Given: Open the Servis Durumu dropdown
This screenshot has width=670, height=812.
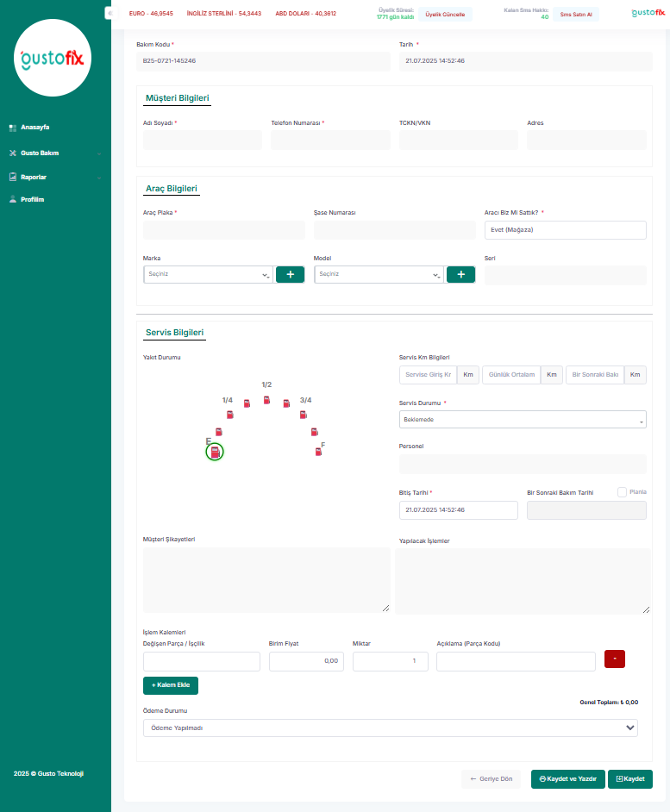Looking at the screenshot, I should click(523, 420).
